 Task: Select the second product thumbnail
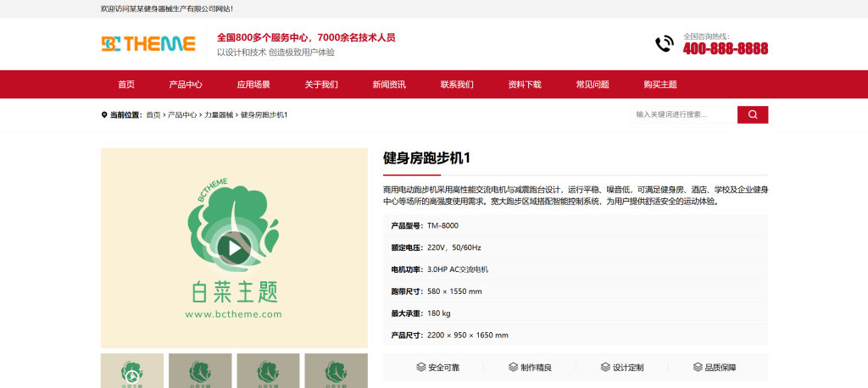click(x=200, y=371)
